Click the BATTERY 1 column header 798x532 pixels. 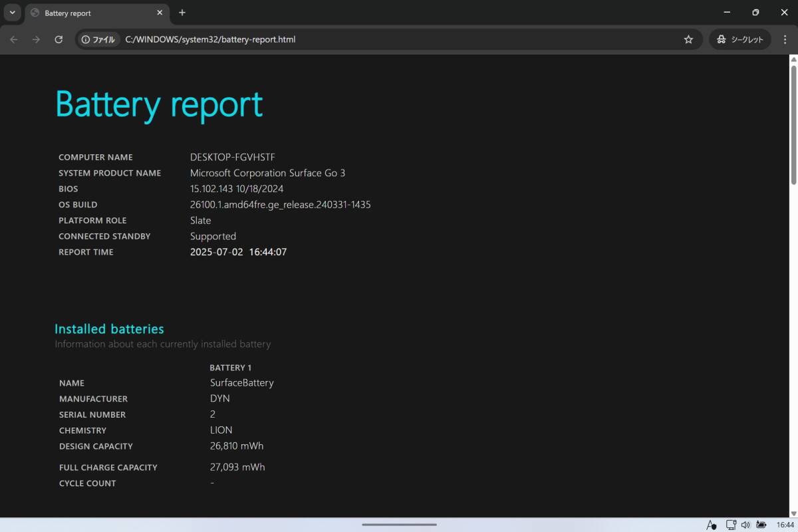coord(230,368)
